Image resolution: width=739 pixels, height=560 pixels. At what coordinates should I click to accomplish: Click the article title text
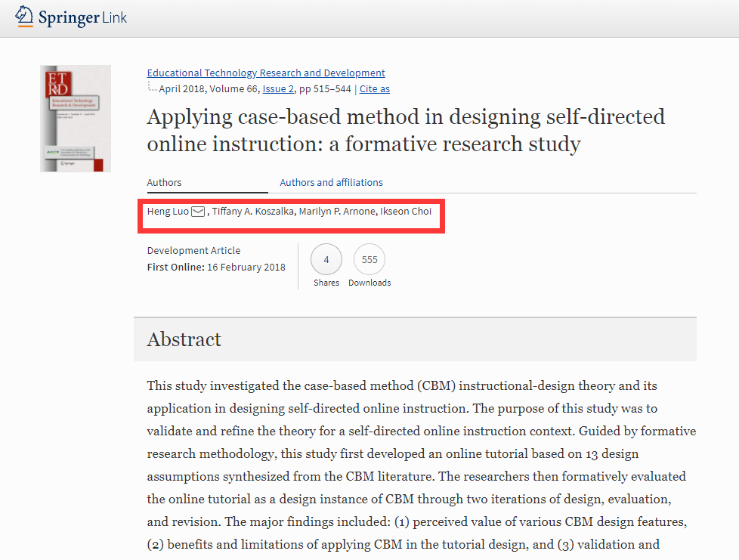(406, 130)
